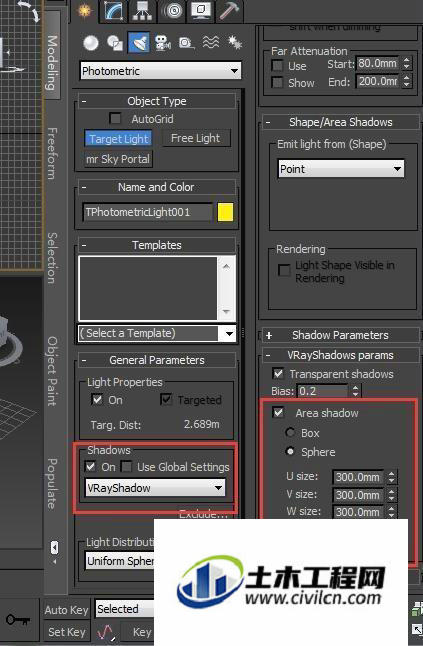
Task: Click the Auto Key button
Action: click(66, 610)
